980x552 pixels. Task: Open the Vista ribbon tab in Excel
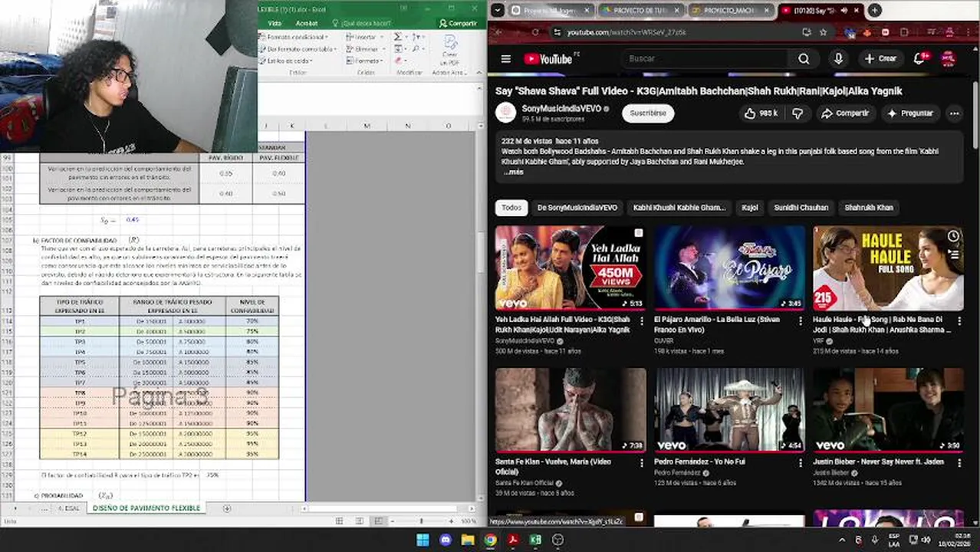[275, 23]
